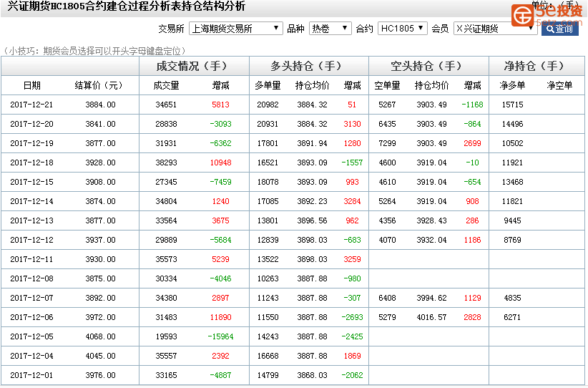Select the date cell 2017-12-04
The width and height of the screenshot is (588, 388).
(31, 356)
